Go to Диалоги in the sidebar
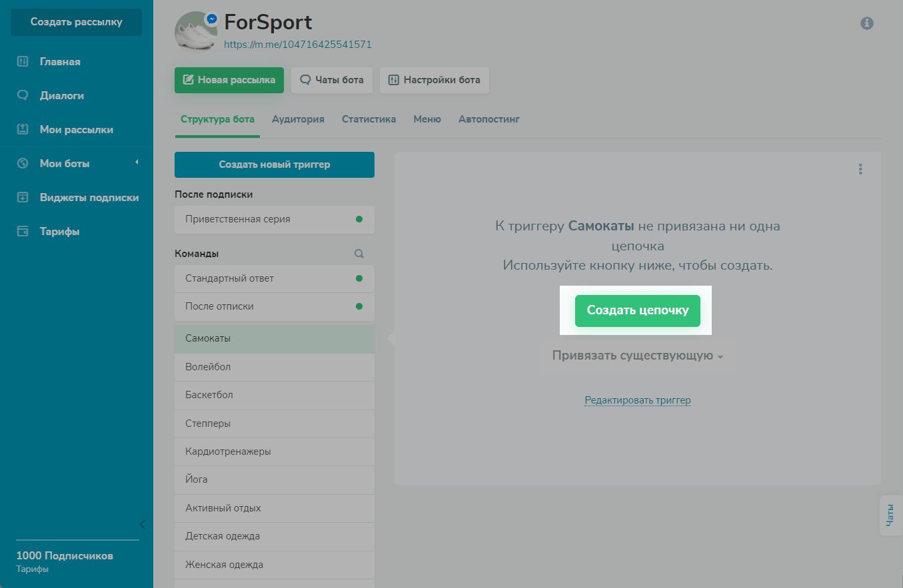The width and height of the screenshot is (903, 588). (x=62, y=96)
